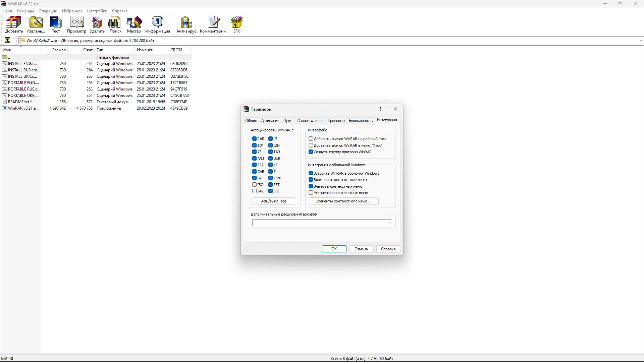Screen dimensions: 644x362
Task: Click the Тест toolbar icon
Action: (56, 24)
